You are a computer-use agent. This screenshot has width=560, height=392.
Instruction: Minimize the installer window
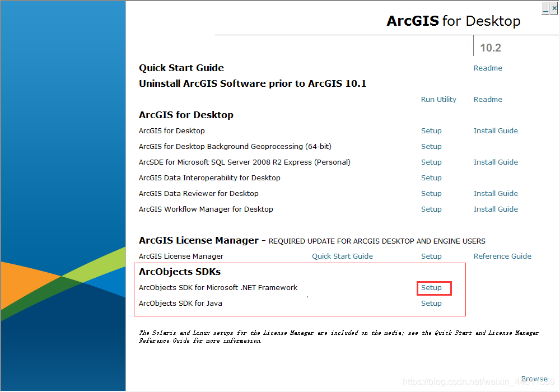click(545, 8)
